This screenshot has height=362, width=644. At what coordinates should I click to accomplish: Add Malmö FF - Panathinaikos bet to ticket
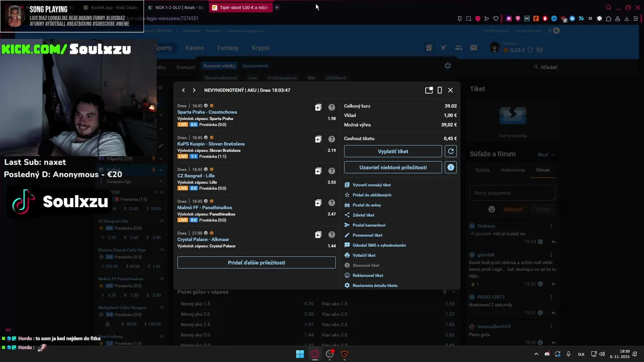pos(318,203)
